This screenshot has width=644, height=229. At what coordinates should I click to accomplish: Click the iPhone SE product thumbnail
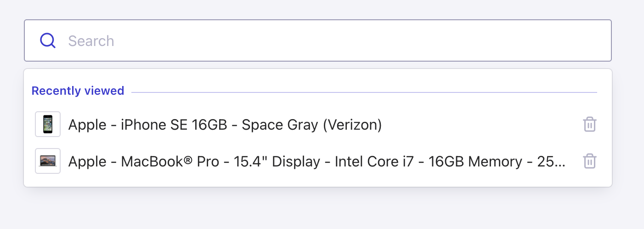click(x=48, y=125)
